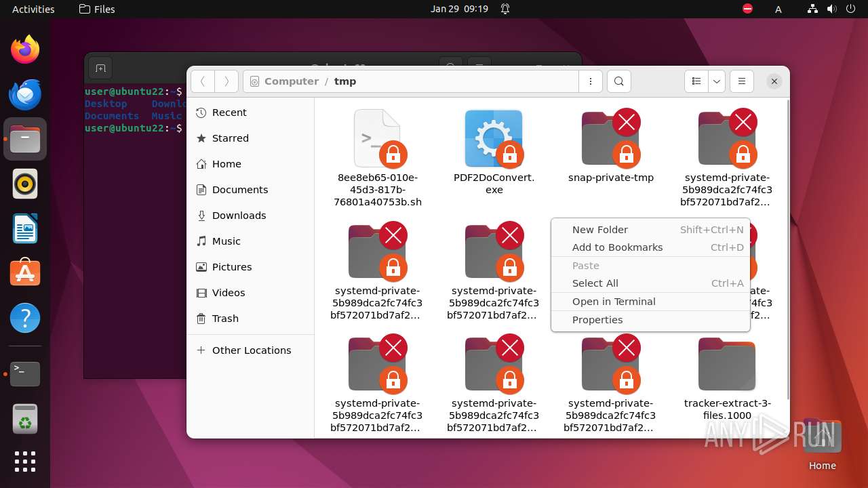Open Help from the dock
The image size is (868, 488).
pos(25,318)
